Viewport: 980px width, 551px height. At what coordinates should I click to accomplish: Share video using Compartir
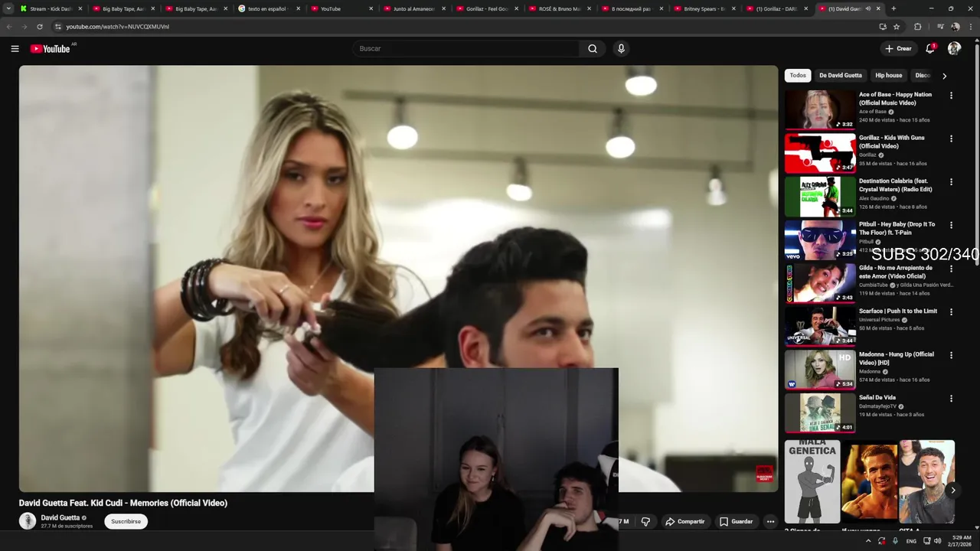[x=684, y=521]
